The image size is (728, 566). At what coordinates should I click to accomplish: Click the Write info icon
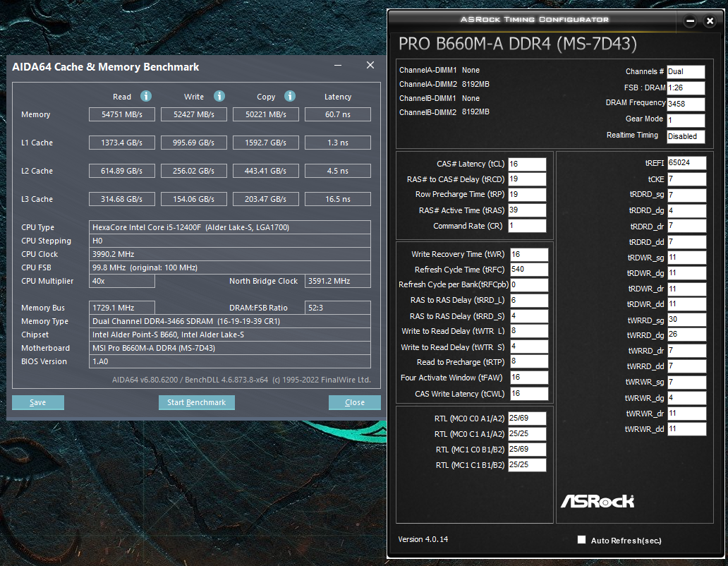[x=219, y=96]
